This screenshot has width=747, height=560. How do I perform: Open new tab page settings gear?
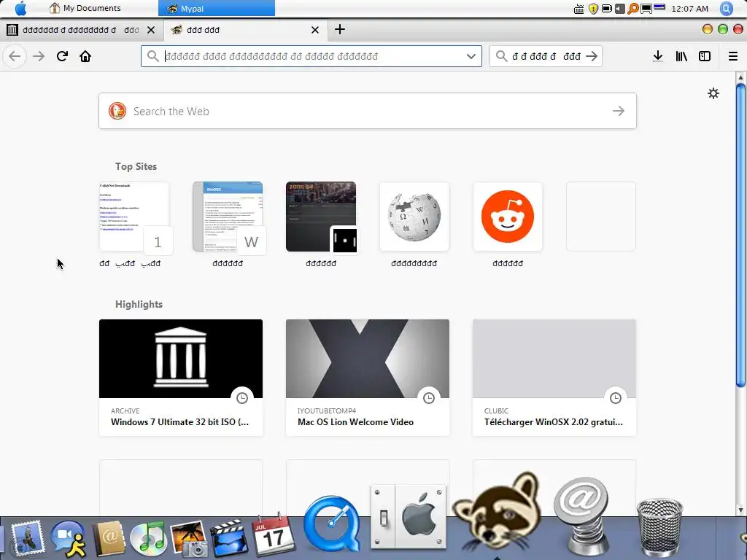click(x=713, y=93)
